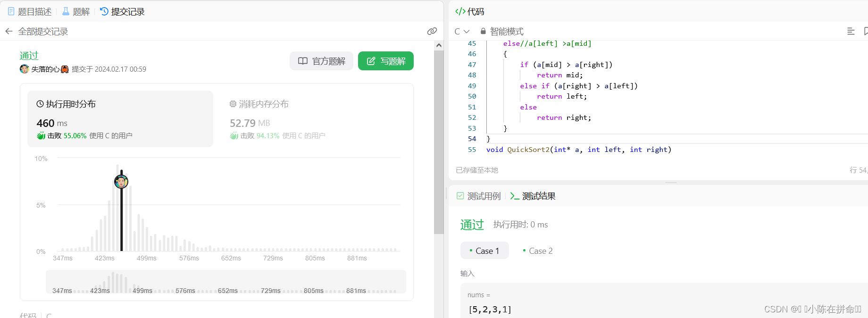Click the 499ms axis label on chart
Viewport: 868px width, 318px height.
tap(147, 258)
